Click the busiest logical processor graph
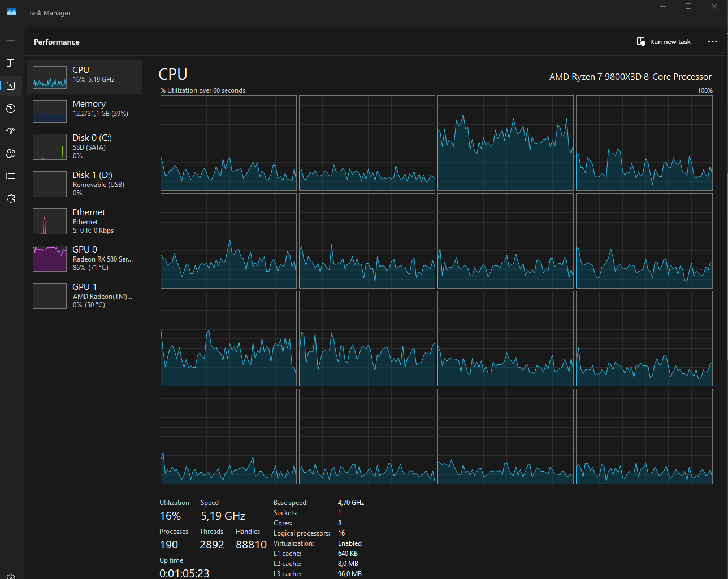The height and width of the screenshot is (579, 728). pyautogui.click(x=505, y=143)
